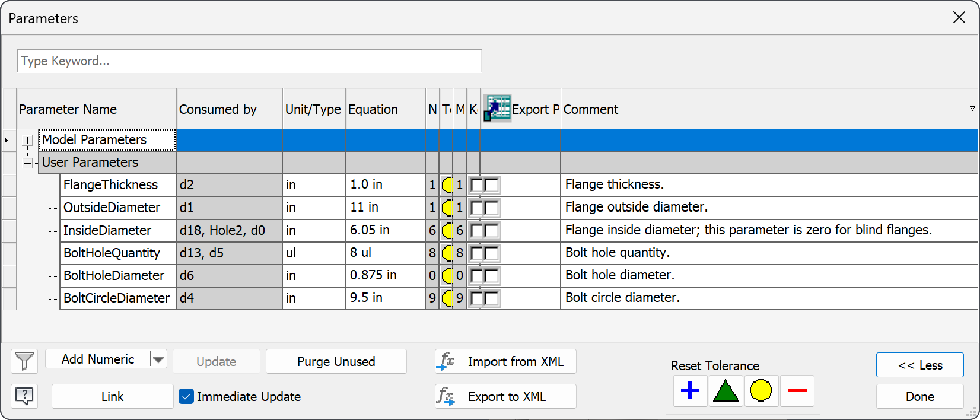Viewport: 980px width, 420px height.
Task: Click the Export Parameter column icon
Action: 497,109
